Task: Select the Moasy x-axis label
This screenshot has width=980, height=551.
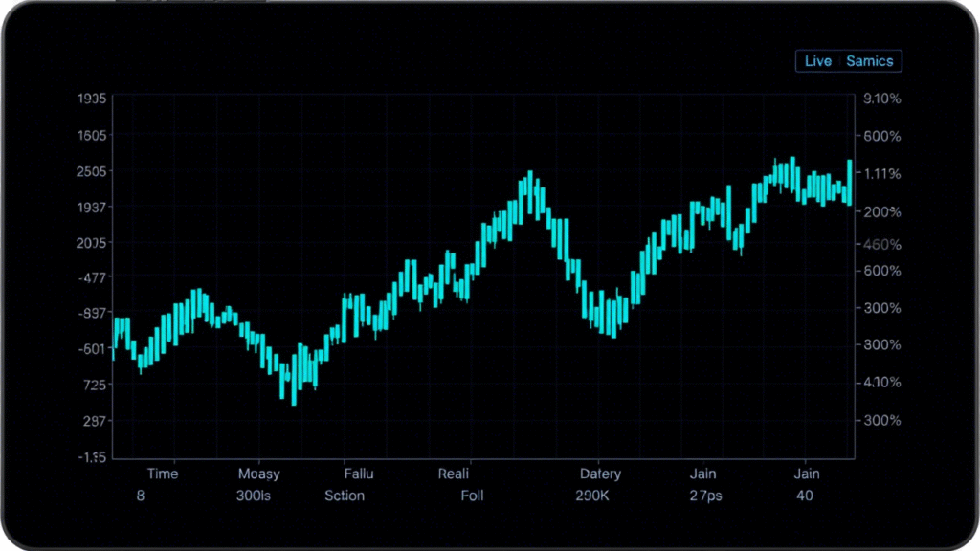Action: pyautogui.click(x=258, y=474)
